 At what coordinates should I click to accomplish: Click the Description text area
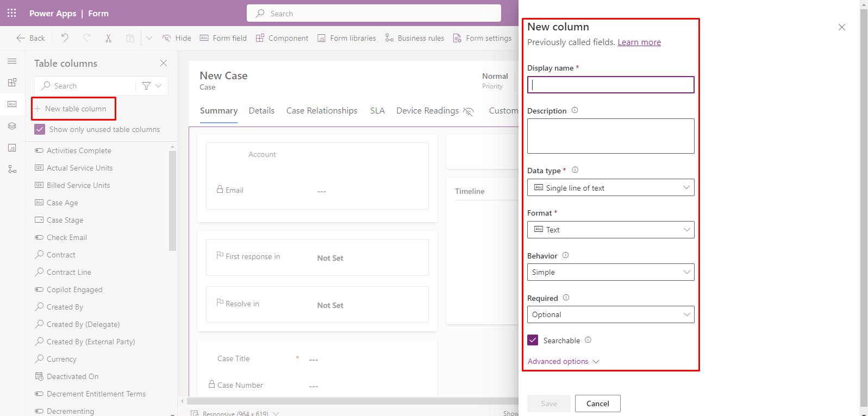(x=610, y=136)
